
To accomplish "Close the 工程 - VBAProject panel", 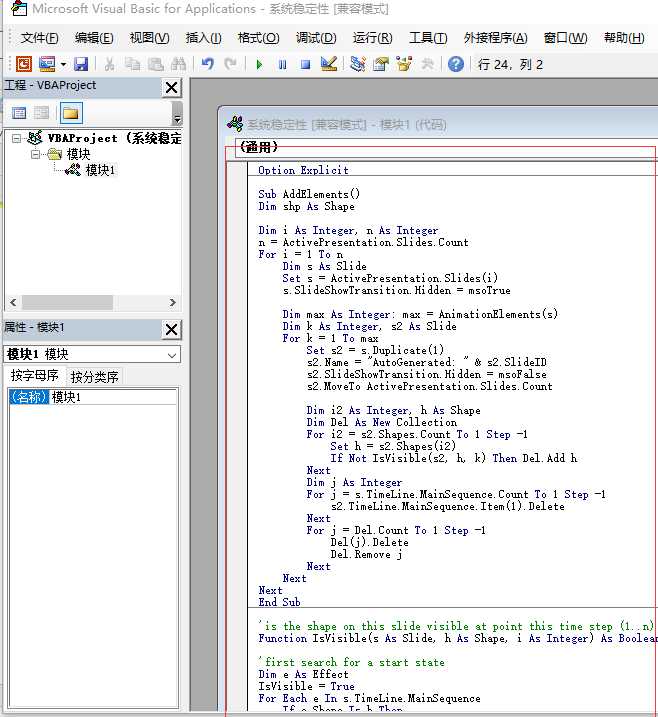I will tap(171, 87).
